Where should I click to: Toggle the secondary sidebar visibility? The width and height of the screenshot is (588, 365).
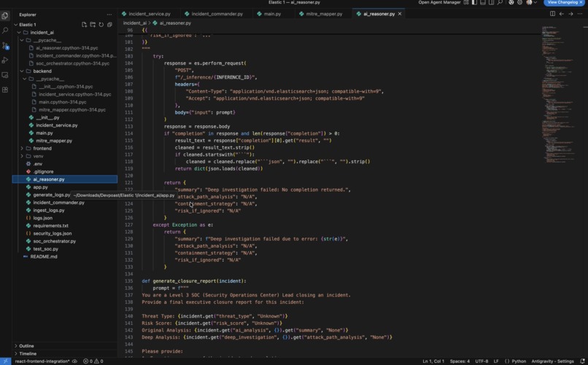pos(491,2)
